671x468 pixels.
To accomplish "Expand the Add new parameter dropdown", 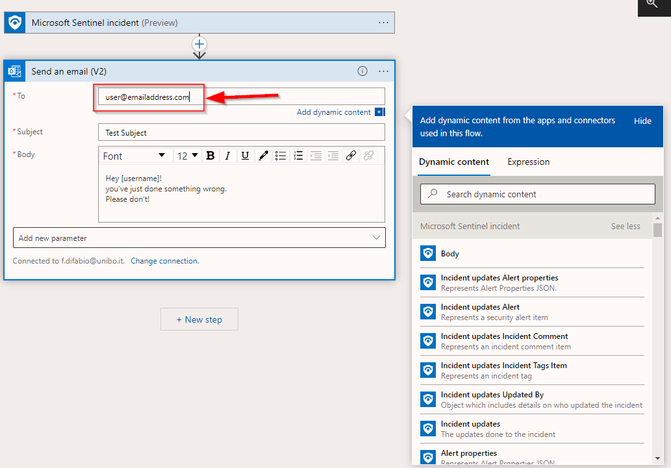I will coord(199,238).
